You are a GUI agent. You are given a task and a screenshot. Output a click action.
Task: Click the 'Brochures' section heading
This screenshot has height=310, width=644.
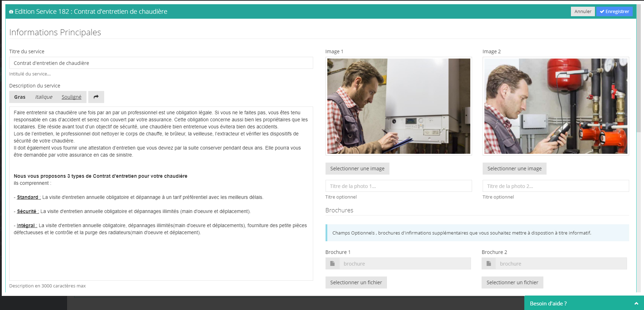(339, 210)
